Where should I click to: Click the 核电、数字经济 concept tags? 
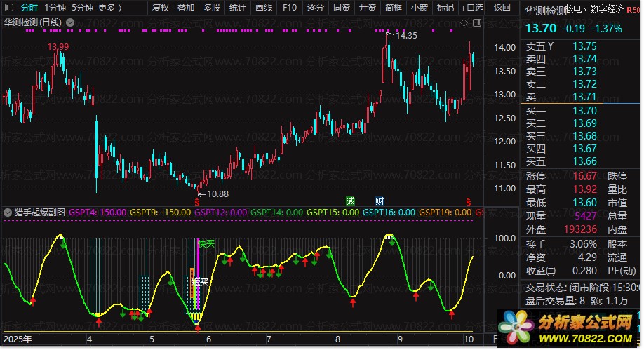(595, 8)
